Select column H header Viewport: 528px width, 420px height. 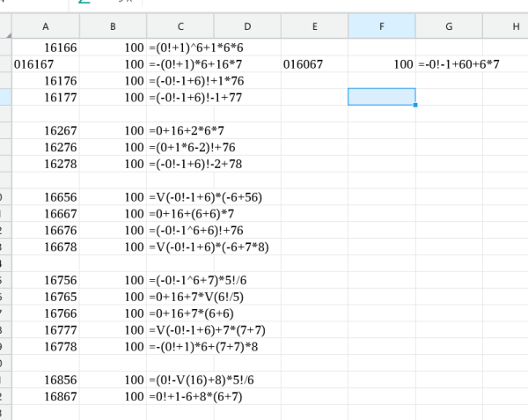pos(505,26)
